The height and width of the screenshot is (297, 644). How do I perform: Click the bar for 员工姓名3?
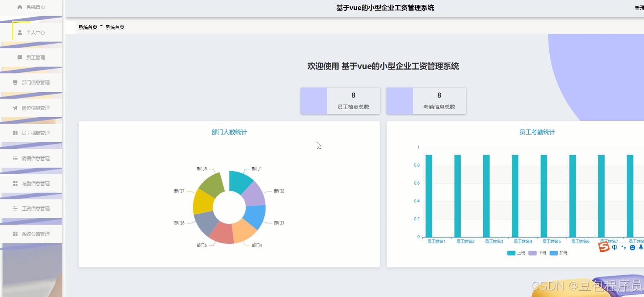pyautogui.click(x=486, y=196)
